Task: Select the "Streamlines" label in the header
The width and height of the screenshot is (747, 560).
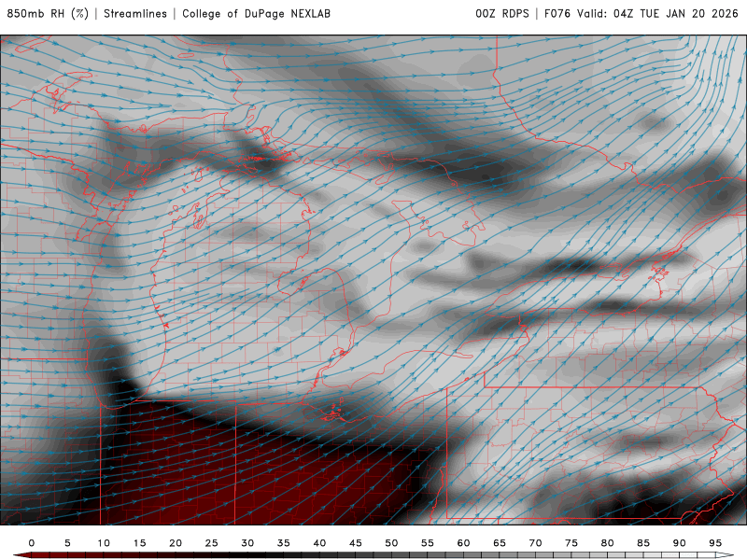Action: [x=135, y=14]
